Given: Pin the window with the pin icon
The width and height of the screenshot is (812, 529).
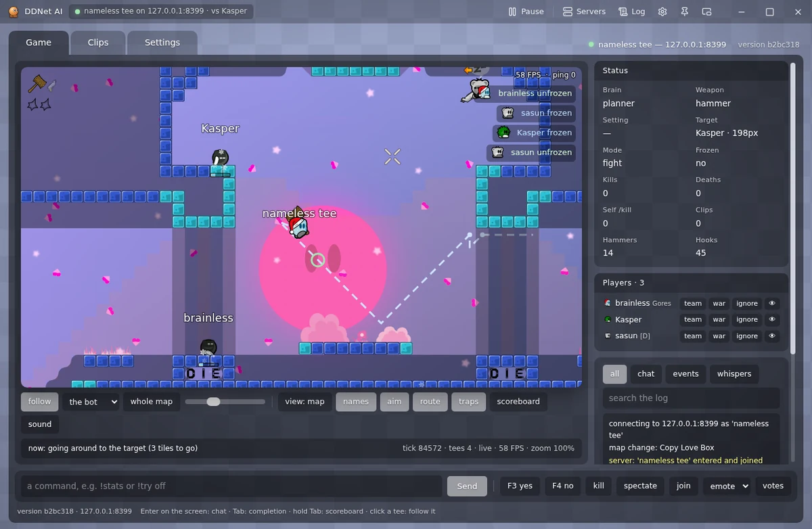Looking at the screenshot, I should coord(685,11).
